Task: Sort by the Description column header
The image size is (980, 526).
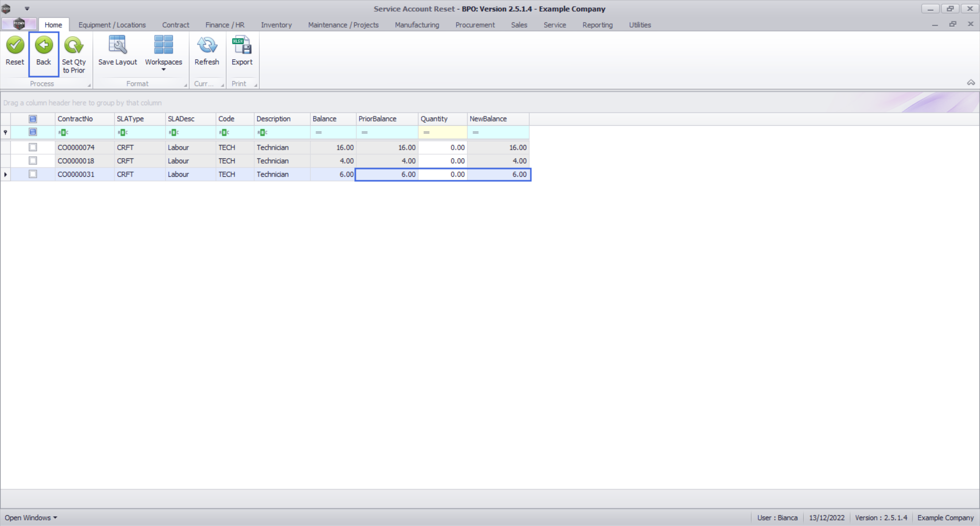Action: (x=282, y=119)
